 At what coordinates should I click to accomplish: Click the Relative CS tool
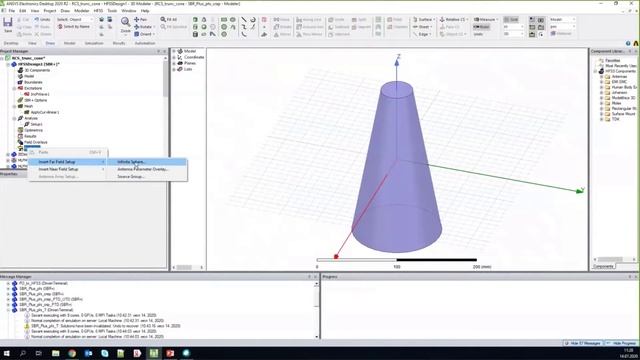(453, 20)
